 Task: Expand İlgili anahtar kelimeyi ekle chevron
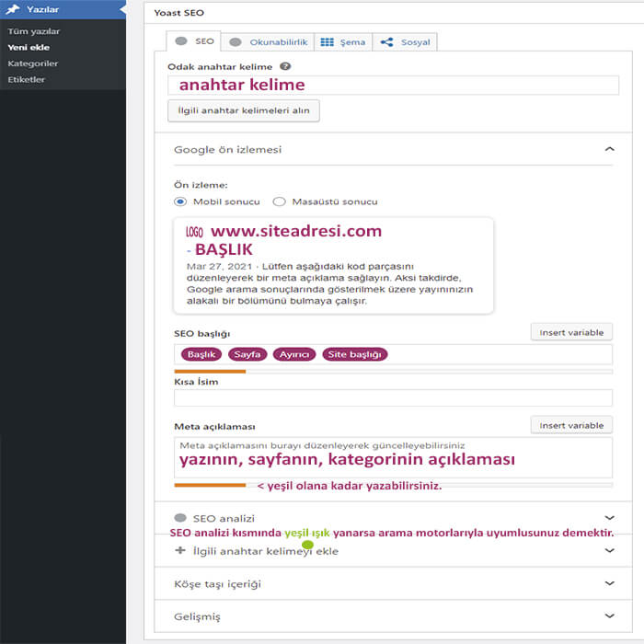pyautogui.click(x=609, y=550)
